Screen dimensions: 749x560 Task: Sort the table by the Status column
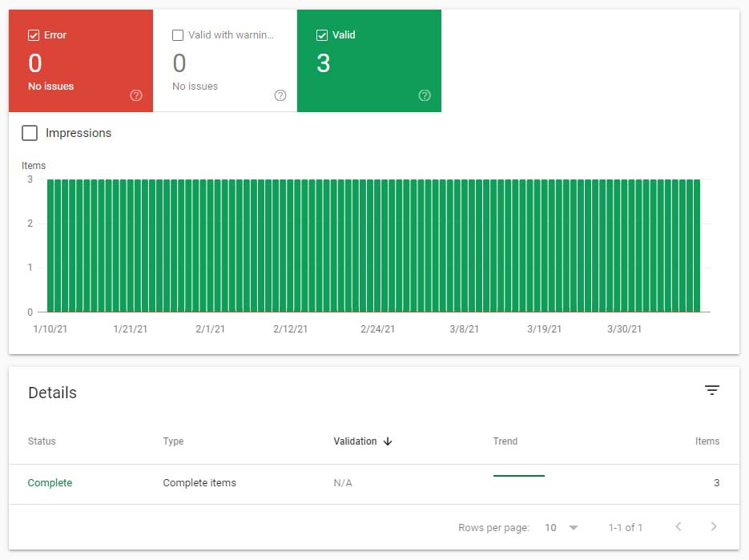[x=42, y=441]
